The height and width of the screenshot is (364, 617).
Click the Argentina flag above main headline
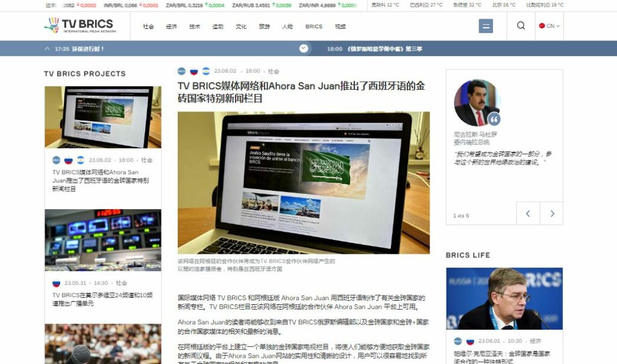click(206, 71)
